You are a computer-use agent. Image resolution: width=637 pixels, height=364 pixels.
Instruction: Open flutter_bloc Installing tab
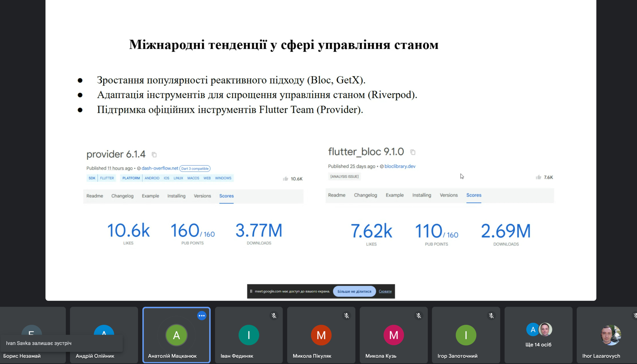point(422,195)
